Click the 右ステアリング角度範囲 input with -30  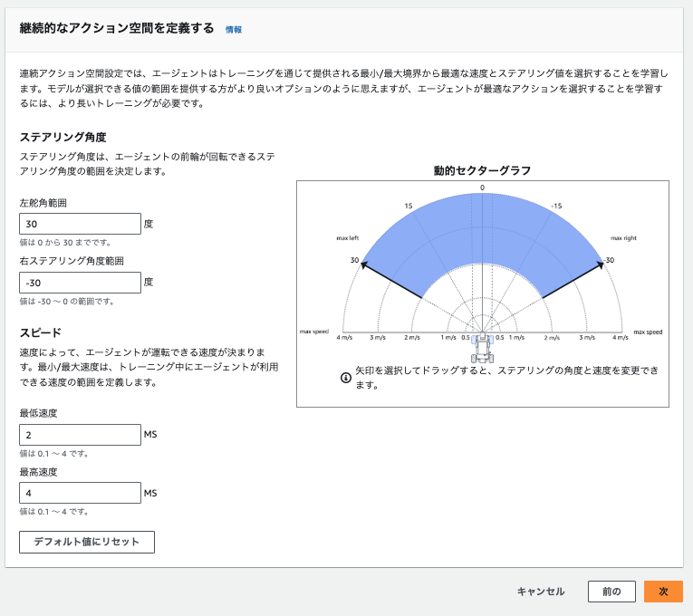point(80,283)
